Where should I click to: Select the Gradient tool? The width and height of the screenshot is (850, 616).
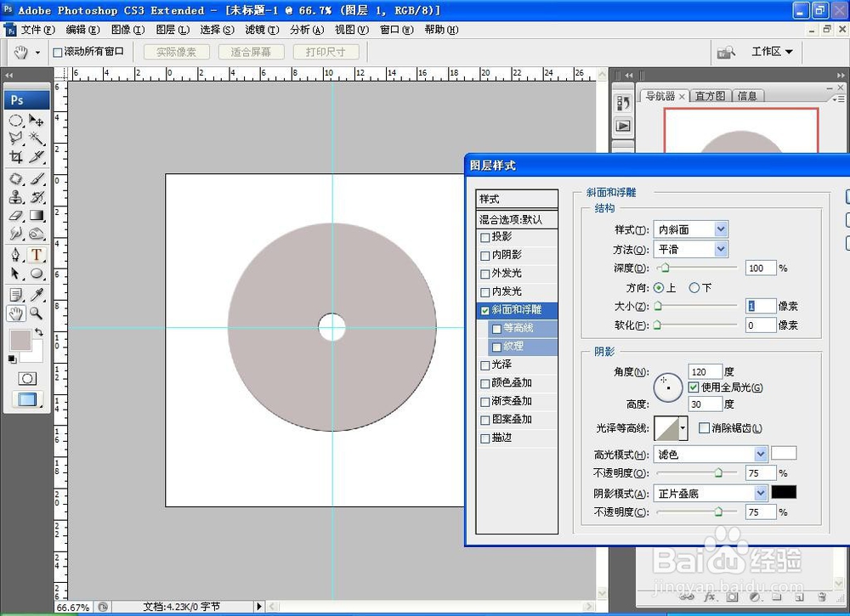click(x=37, y=216)
